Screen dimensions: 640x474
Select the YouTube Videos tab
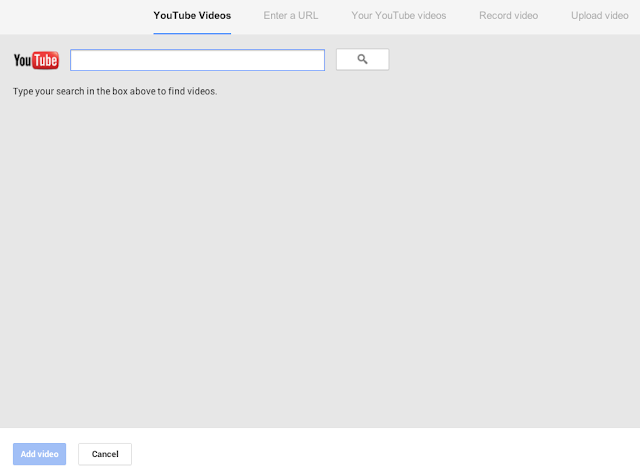click(x=192, y=16)
